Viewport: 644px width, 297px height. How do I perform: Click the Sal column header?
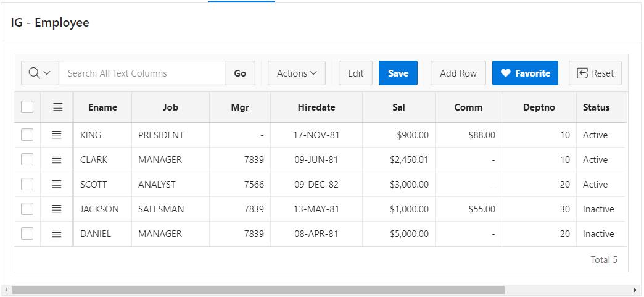(x=398, y=107)
